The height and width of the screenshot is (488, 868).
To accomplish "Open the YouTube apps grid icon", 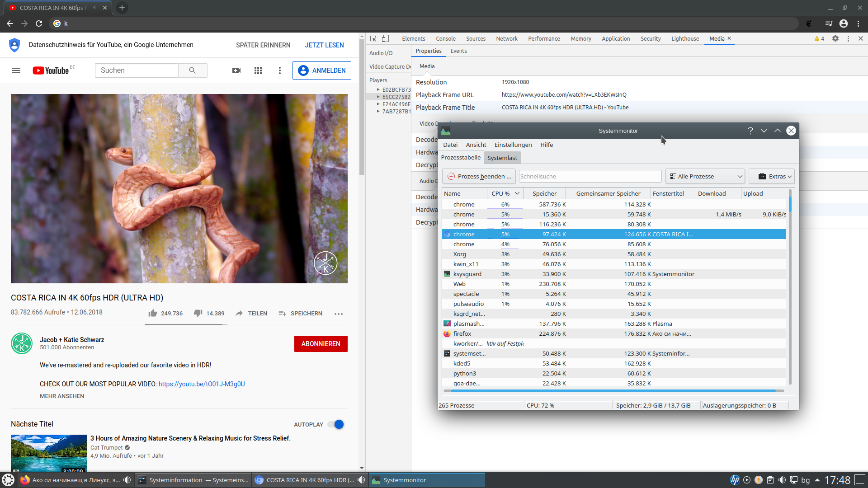I will [258, 70].
